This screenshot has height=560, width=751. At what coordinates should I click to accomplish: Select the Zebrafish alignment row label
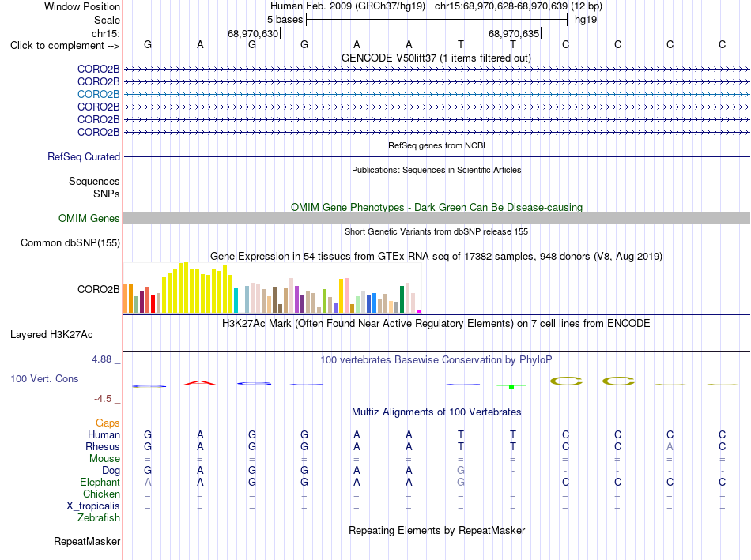pos(98,518)
